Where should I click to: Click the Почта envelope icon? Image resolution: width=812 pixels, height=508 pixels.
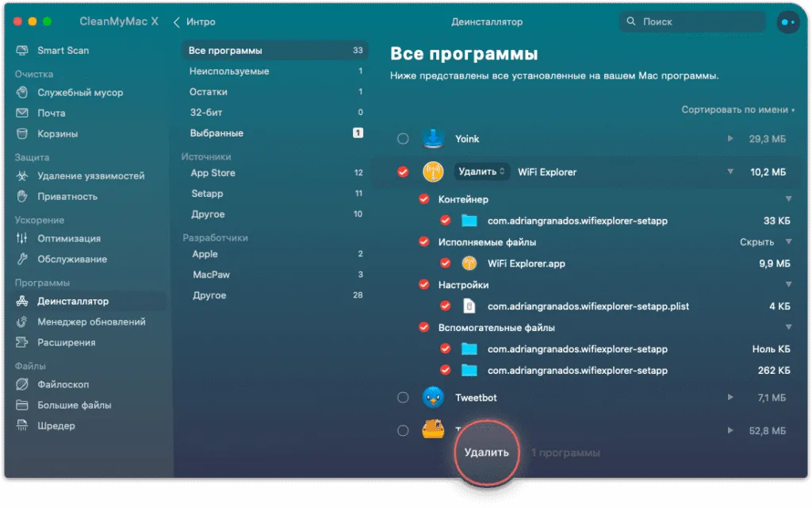[21, 113]
